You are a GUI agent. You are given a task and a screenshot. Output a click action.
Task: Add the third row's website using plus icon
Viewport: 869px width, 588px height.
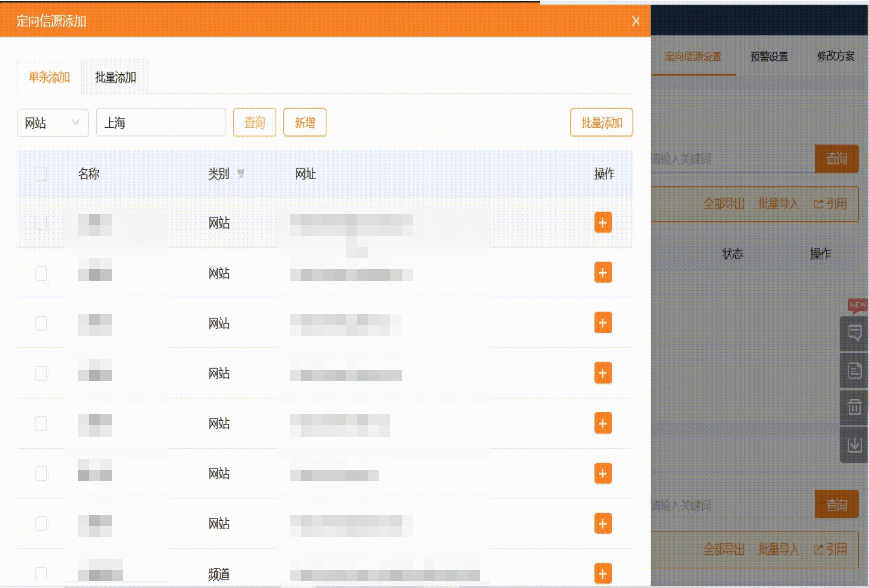602,322
